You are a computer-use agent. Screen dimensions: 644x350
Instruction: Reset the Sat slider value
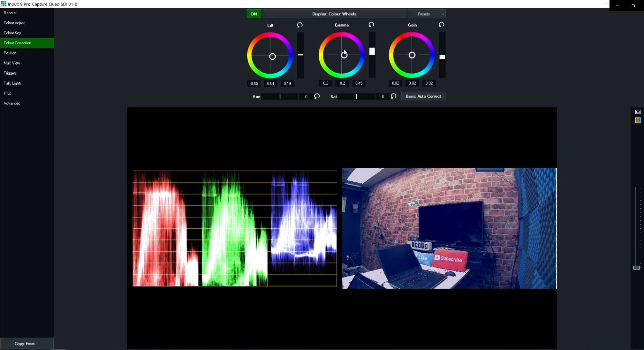click(393, 96)
